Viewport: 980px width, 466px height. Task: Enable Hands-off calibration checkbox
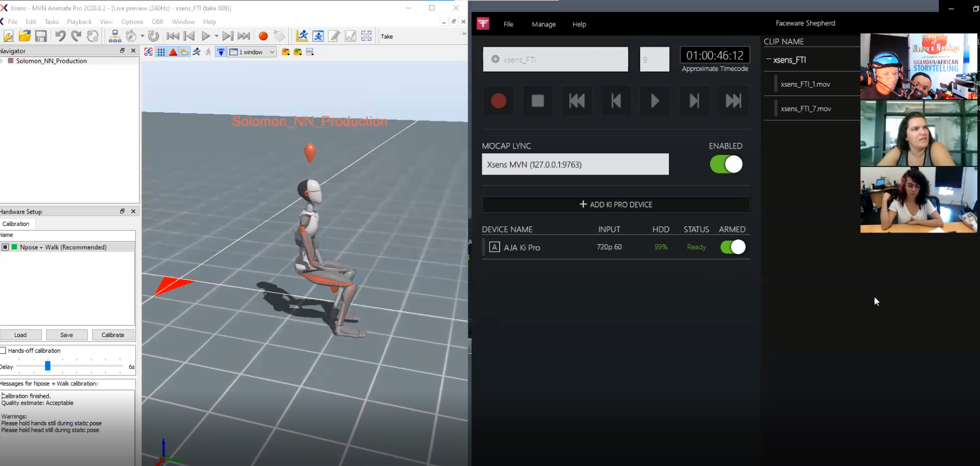click(3, 351)
